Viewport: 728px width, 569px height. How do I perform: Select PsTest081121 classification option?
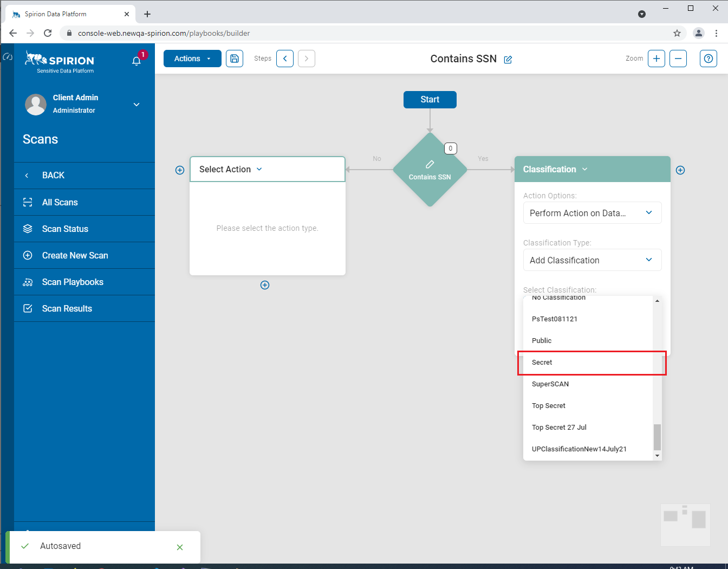[x=588, y=319]
